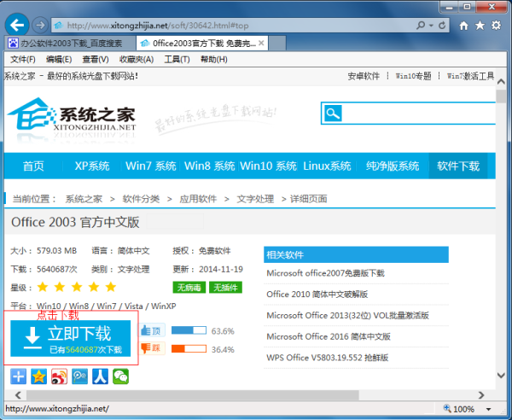Click 应用软件 in the breadcrumb

click(x=198, y=199)
